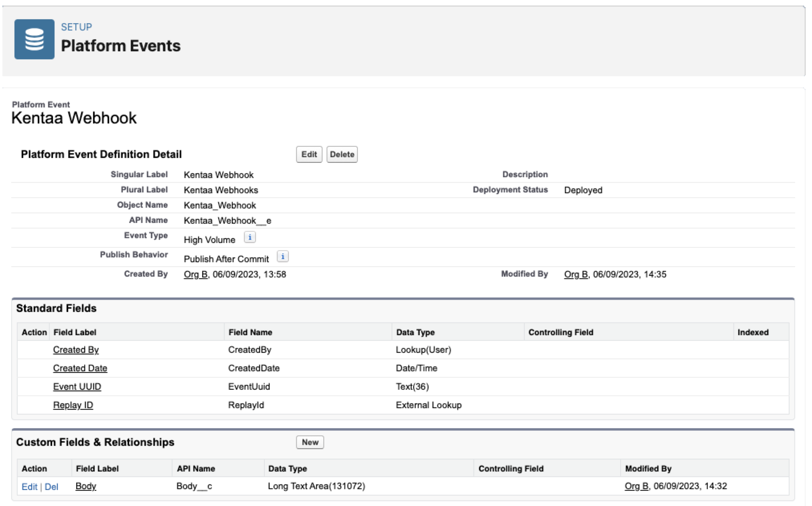Select the API Name value Kentaa_Webhook__e

point(227,221)
